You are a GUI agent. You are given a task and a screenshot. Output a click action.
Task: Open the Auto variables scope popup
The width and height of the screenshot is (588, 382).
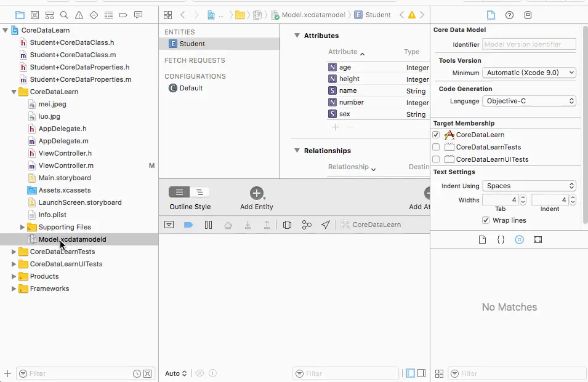click(x=176, y=373)
